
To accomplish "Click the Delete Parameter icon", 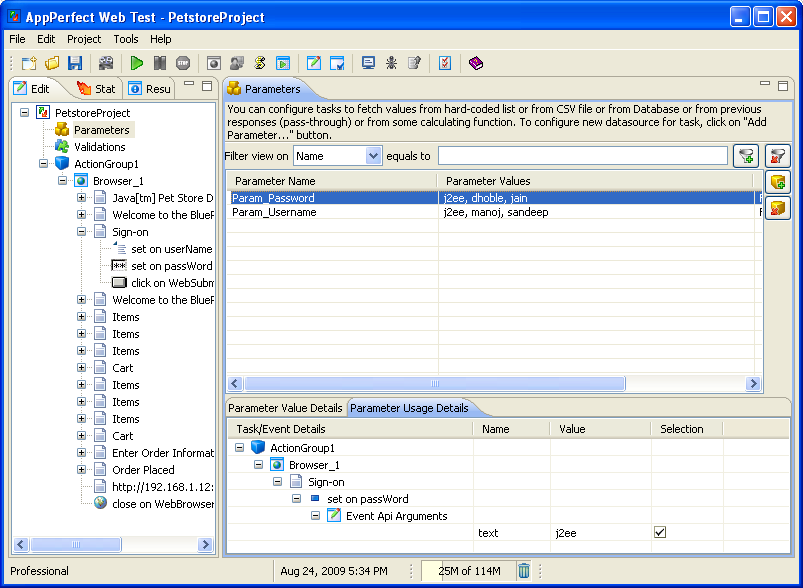I will (777, 208).
